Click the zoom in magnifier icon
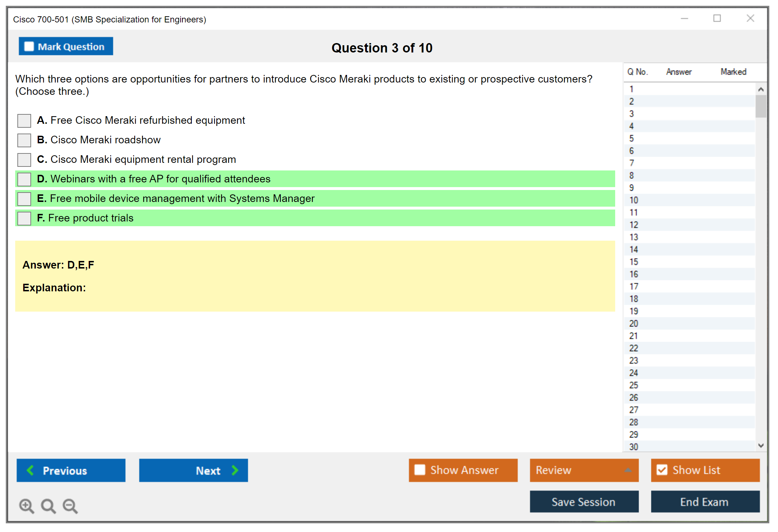The height and width of the screenshot is (532, 778). [26, 506]
